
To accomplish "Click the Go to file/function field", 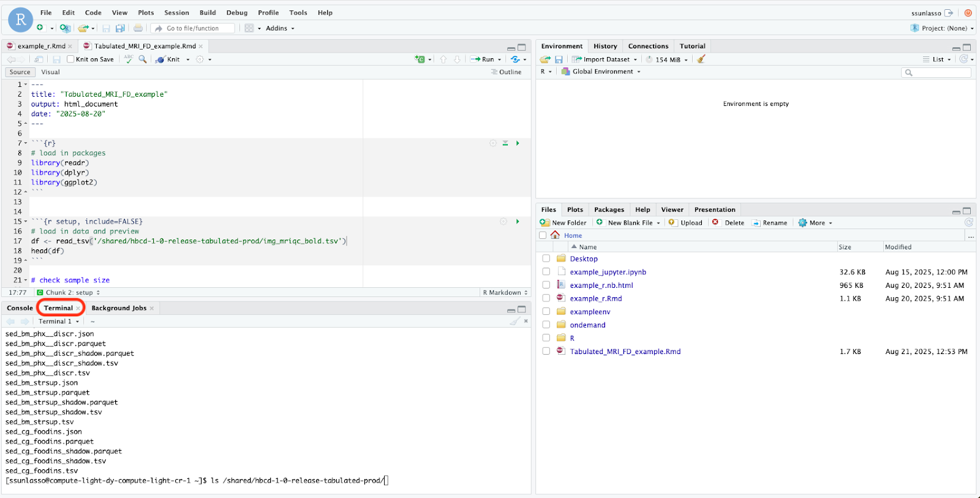I will 193,28.
